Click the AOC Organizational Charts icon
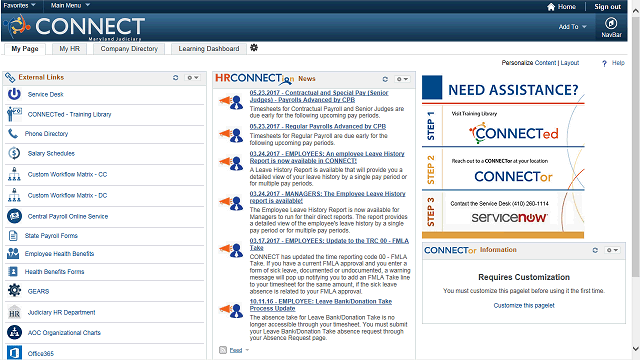This screenshot has width=640, height=360. pos(14,332)
